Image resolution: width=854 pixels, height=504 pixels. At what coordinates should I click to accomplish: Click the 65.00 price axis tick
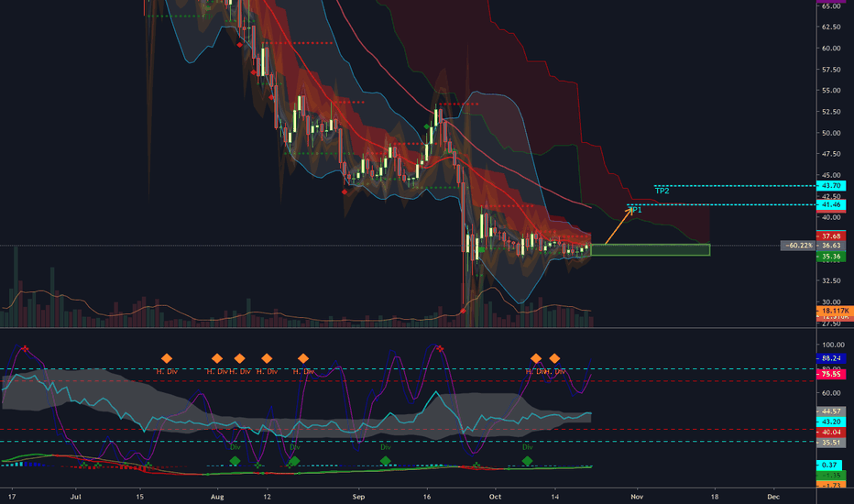pos(831,6)
